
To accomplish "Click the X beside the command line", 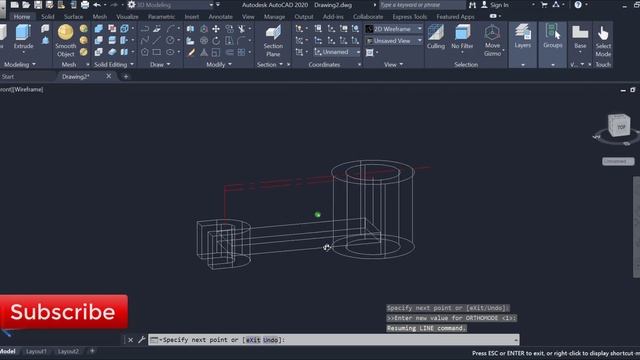I will (x=130, y=340).
